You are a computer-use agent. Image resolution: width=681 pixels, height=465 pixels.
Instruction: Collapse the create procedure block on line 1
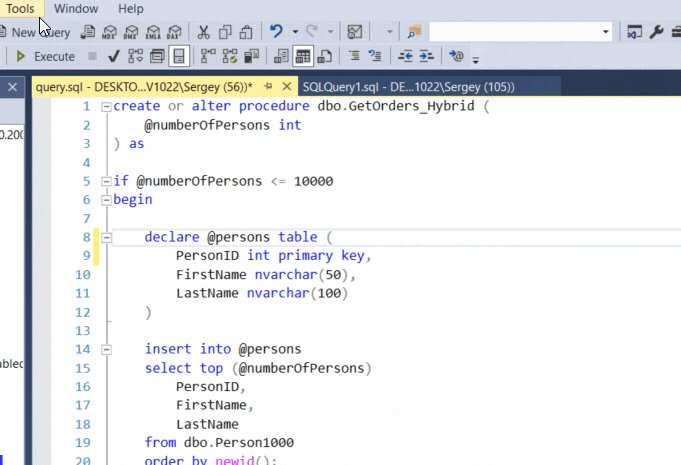106,107
